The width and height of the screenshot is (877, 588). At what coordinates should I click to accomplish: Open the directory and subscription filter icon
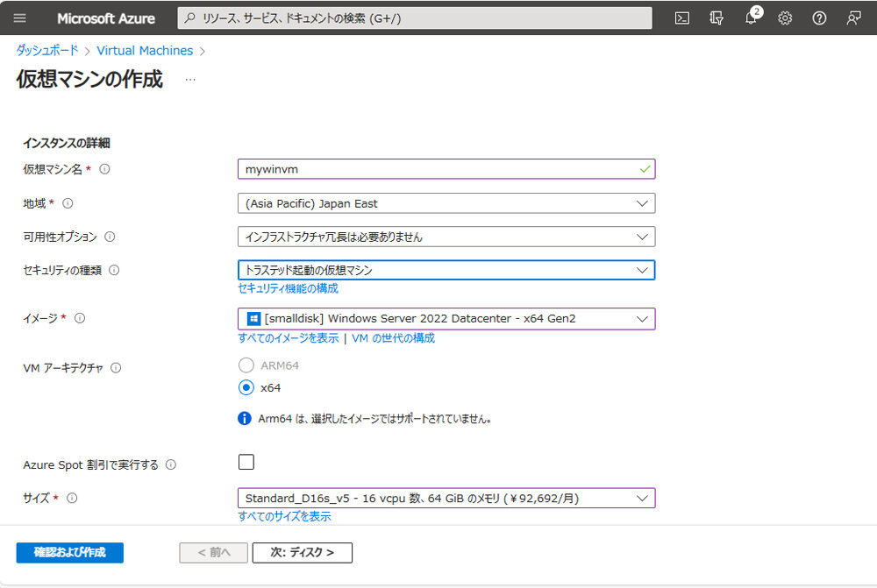pos(717,18)
